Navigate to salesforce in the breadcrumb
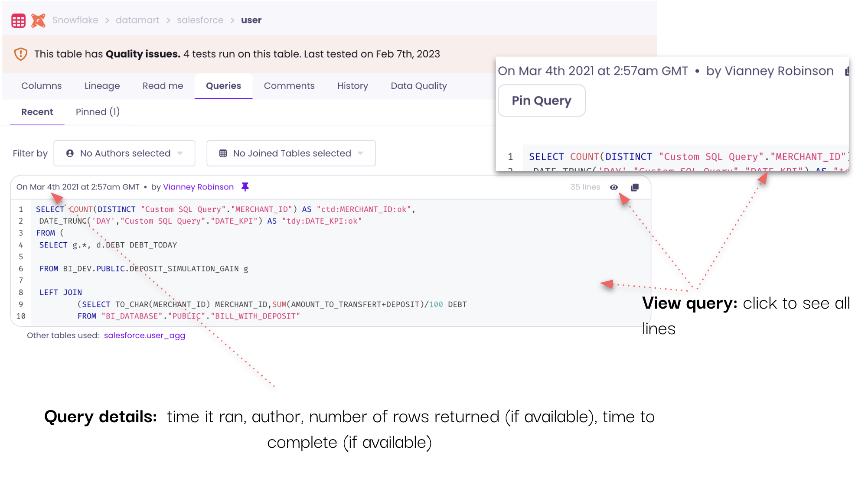The image size is (868, 482). click(200, 20)
